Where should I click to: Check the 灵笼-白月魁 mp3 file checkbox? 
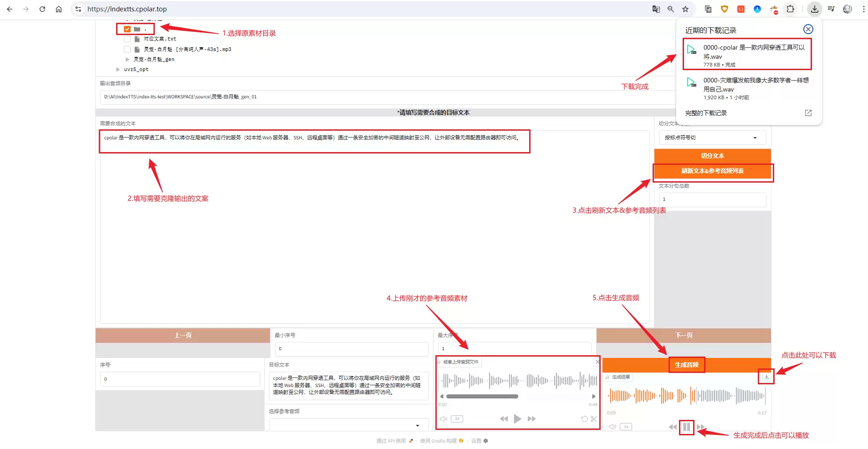click(x=127, y=49)
